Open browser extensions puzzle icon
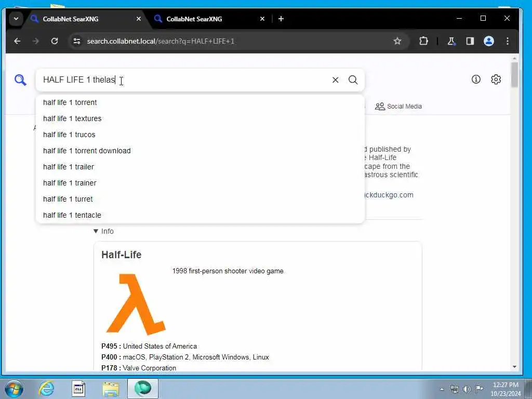Screen dimensions: 532x399 click(x=423, y=41)
